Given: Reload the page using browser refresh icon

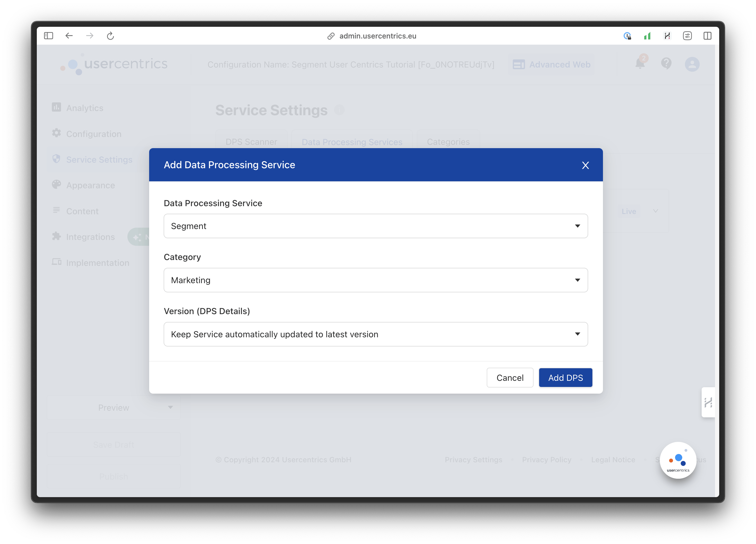Looking at the screenshot, I should point(110,36).
